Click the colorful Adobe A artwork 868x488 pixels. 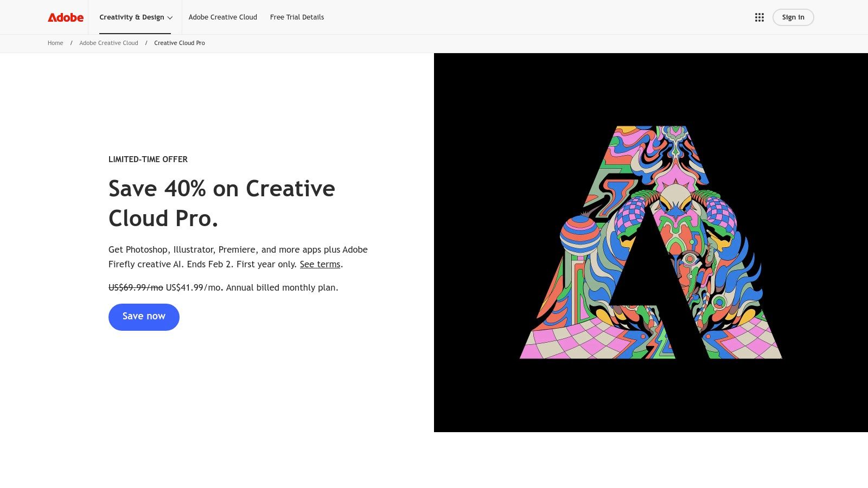click(x=651, y=242)
